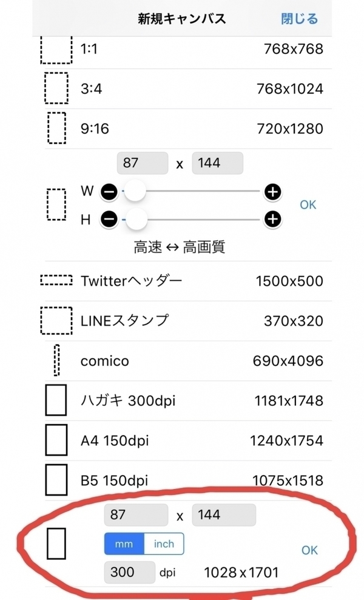Confirm custom pixel size with OK

308,205
